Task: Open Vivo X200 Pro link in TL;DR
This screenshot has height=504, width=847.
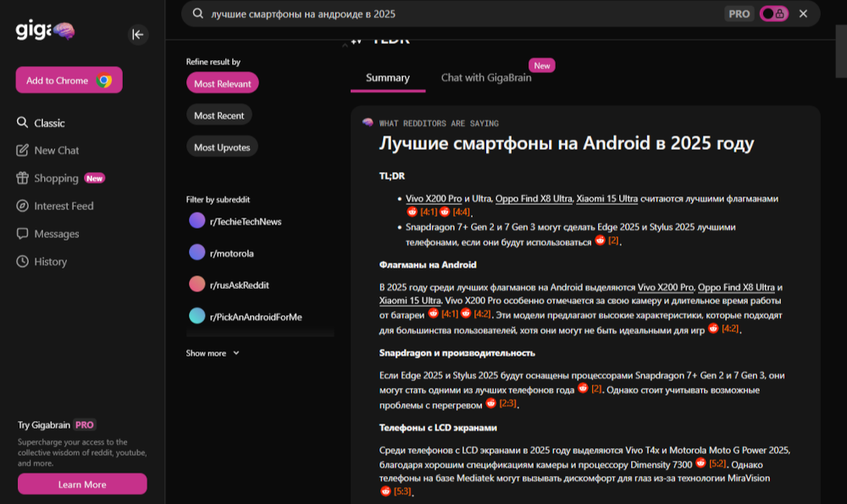Action: 434,199
